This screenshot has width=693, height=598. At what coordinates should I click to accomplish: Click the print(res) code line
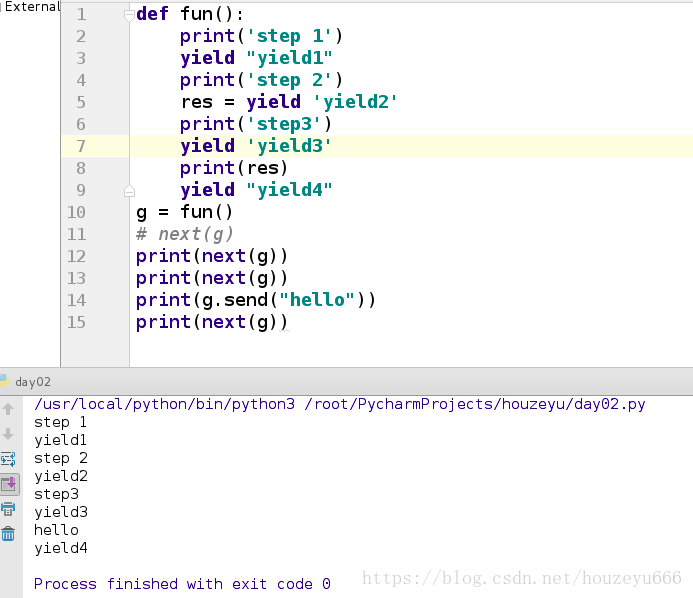pos(234,168)
